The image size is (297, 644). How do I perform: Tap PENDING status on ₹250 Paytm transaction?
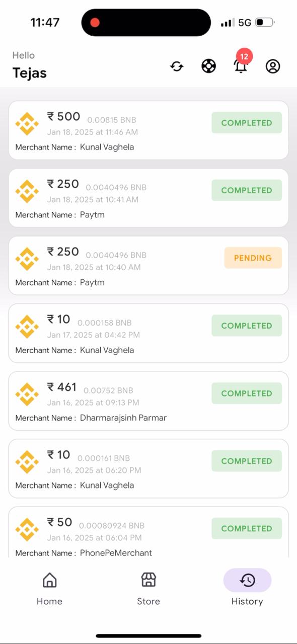(x=253, y=258)
